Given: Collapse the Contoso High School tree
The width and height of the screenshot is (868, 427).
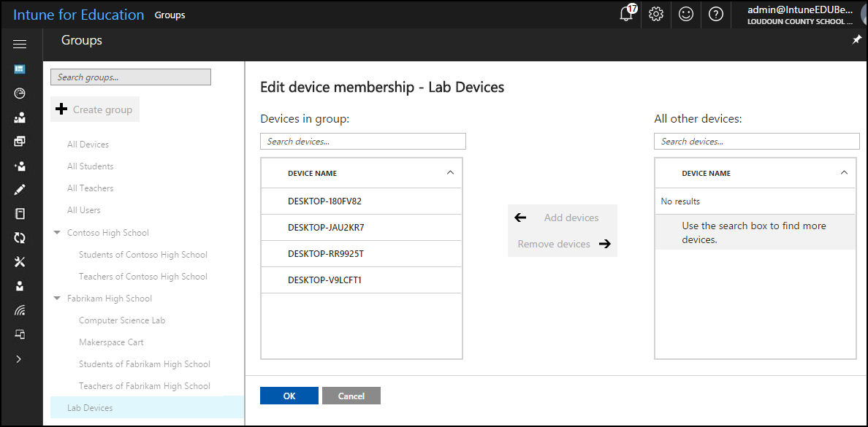Looking at the screenshot, I should pyautogui.click(x=57, y=233).
